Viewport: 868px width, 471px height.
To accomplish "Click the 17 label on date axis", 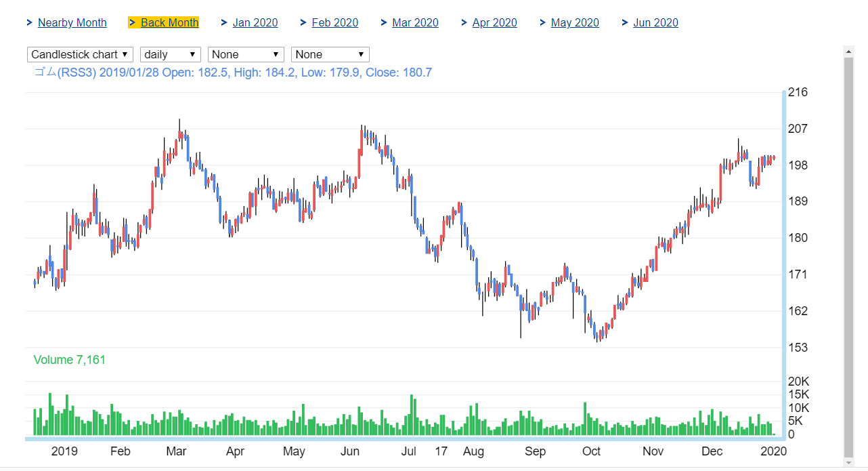I will click(441, 451).
